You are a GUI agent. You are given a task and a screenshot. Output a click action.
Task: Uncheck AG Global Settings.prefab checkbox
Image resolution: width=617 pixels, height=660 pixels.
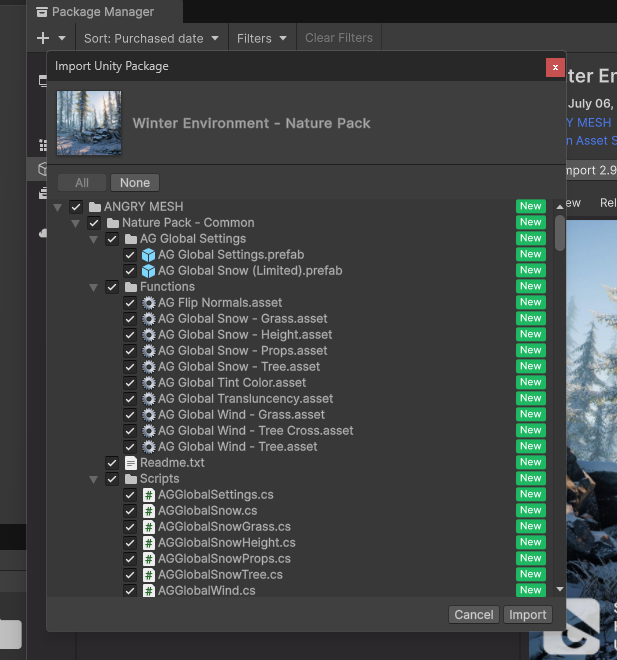tap(130, 255)
